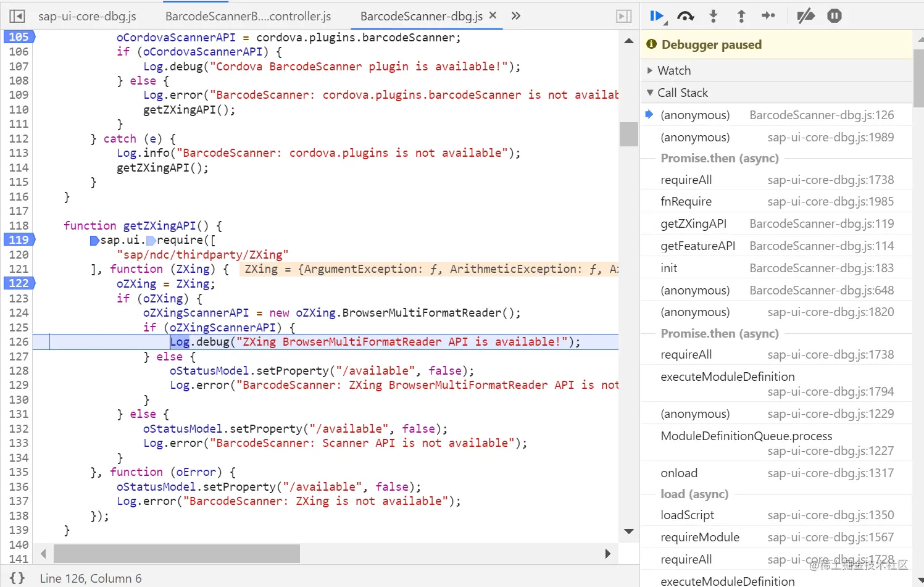The width and height of the screenshot is (924, 587).
Task: Resume script execution
Action: click(x=657, y=16)
